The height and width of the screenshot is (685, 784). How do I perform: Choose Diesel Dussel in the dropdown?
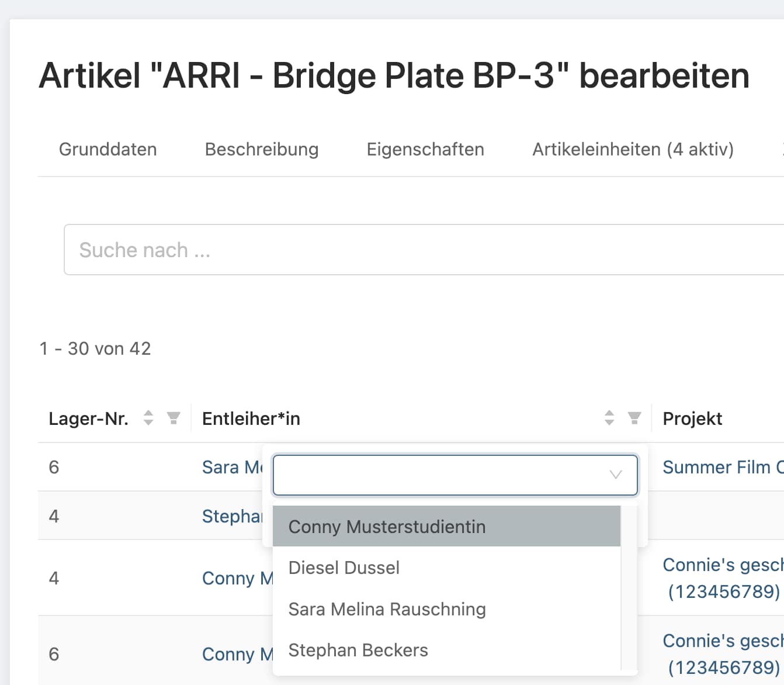point(344,568)
